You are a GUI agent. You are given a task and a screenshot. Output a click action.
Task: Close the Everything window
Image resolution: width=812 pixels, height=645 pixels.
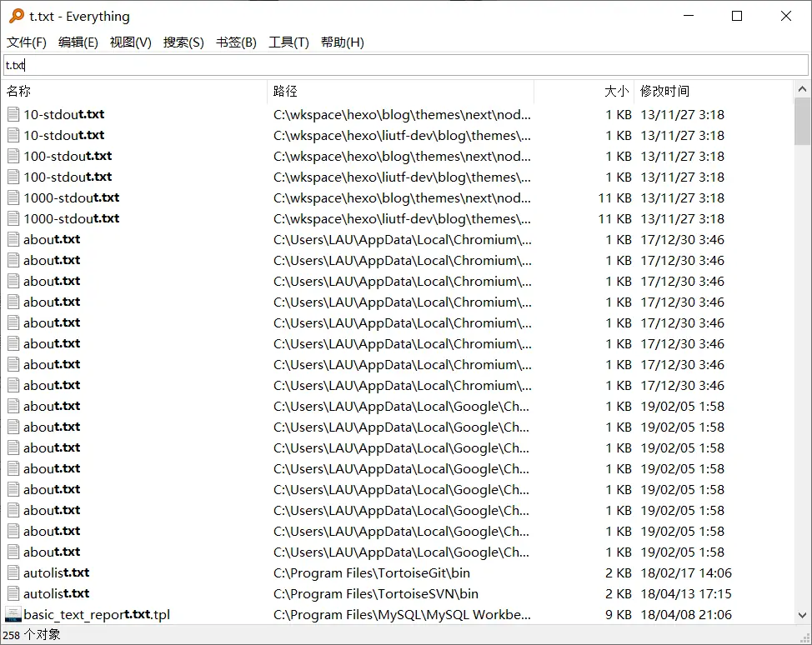coord(785,16)
